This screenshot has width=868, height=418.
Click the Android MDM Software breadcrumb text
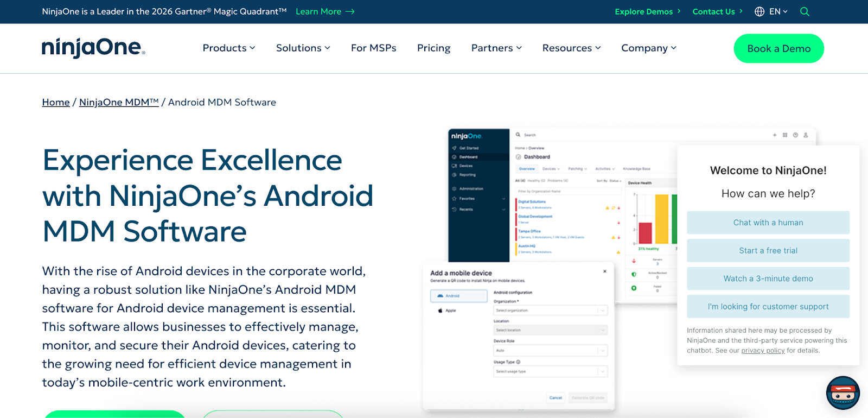pos(222,102)
